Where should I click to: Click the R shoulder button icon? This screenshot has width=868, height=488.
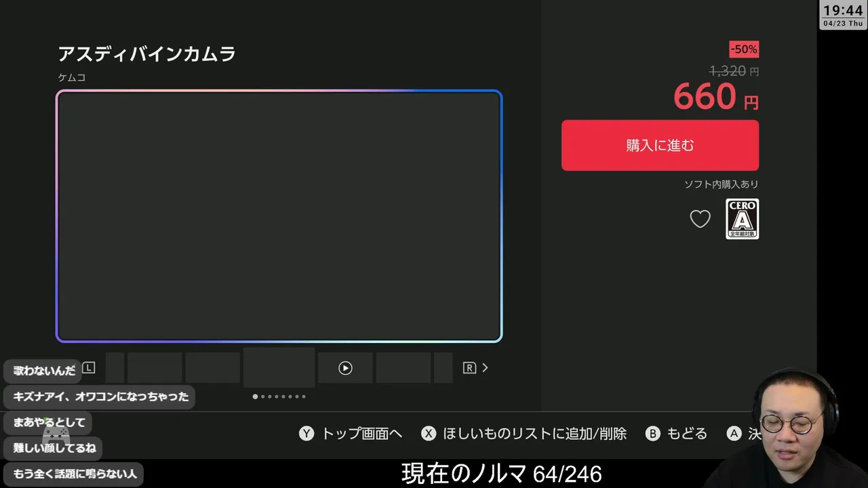(469, 368)
